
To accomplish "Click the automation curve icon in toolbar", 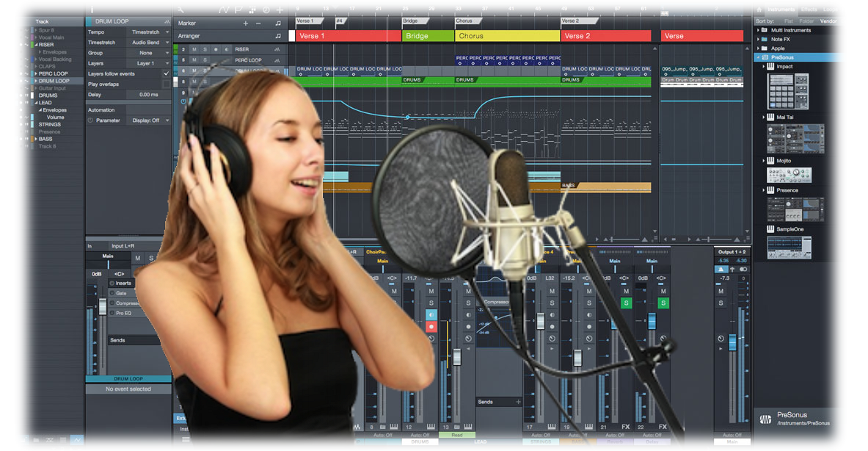I will tap(224, 10).
